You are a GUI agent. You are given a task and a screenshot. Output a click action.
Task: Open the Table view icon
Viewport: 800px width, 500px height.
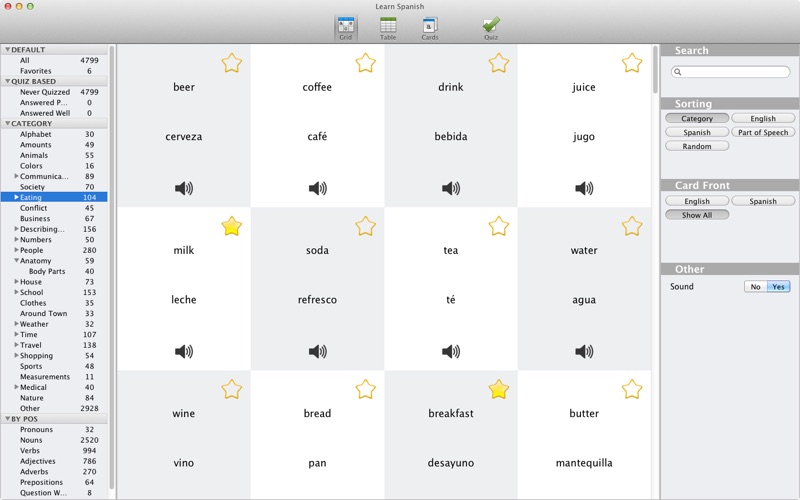coord(388,28)
